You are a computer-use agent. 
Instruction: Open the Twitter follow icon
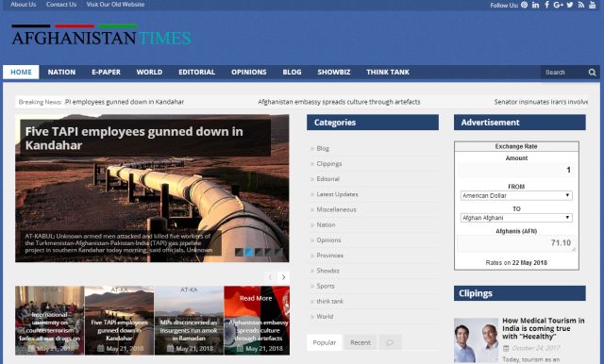point(570,5)
